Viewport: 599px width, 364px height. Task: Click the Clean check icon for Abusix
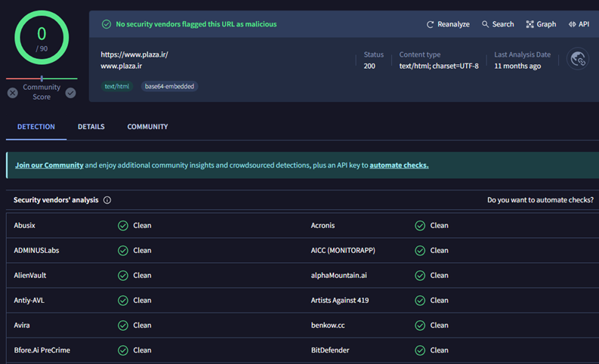[x=123, y=226]
